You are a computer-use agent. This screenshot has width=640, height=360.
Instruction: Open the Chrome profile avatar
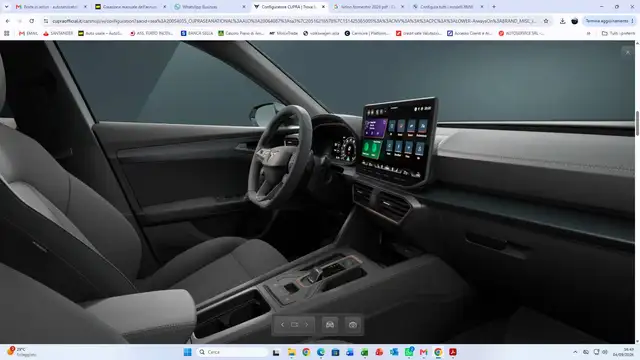point(574,21)
